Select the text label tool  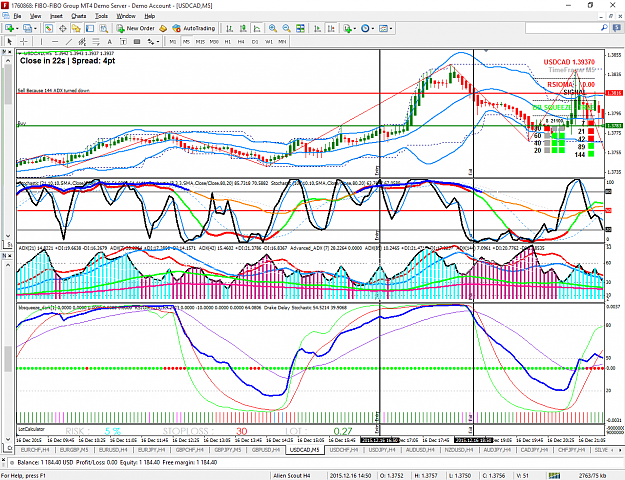pos(123,41)
